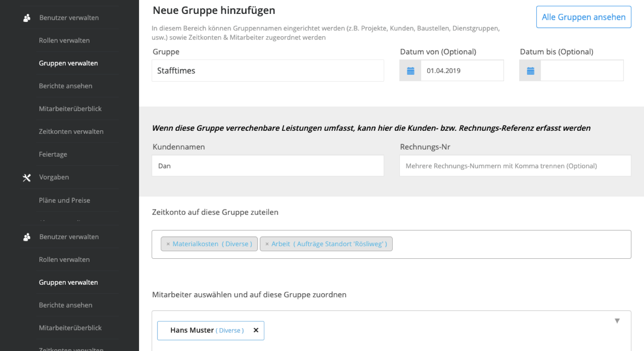Click the Alle Gruppen ansehen button

pos(583,17)
